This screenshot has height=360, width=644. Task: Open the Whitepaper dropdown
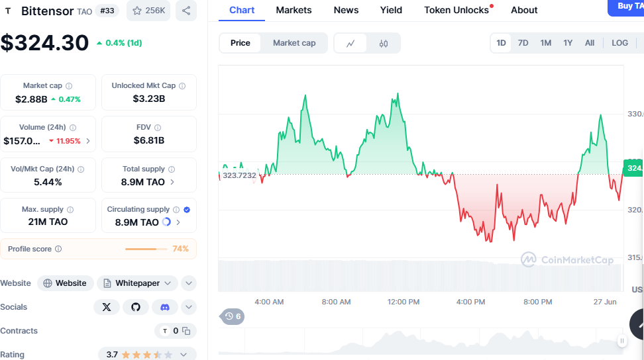[137, 283]
